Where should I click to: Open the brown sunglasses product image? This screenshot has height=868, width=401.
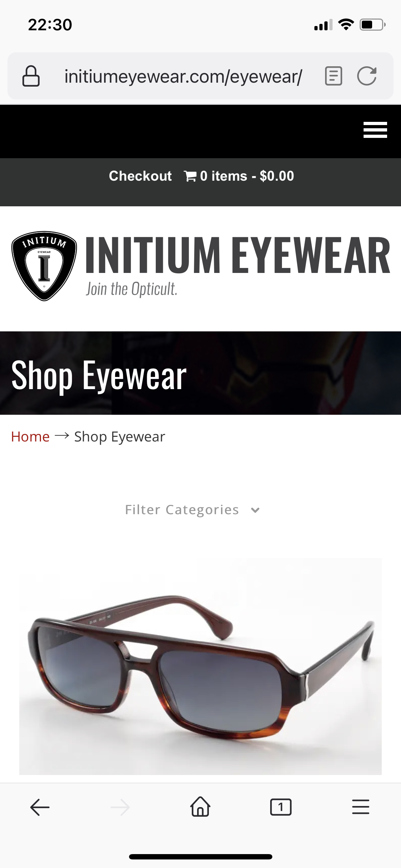point(200,666)
